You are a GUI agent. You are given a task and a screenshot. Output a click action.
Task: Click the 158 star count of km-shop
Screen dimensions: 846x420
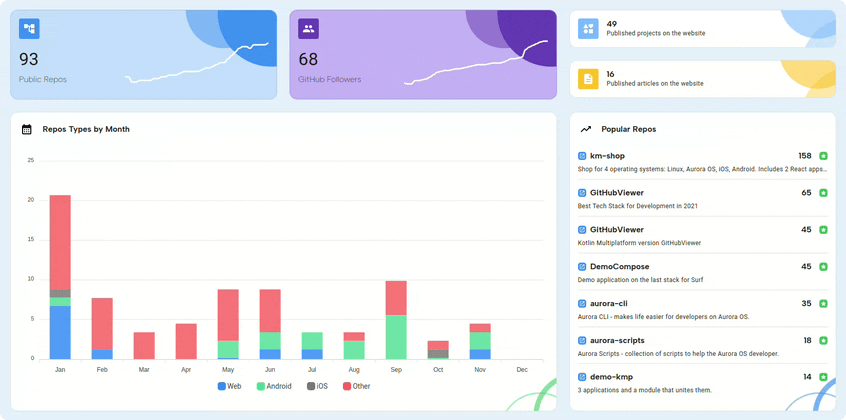(x=805, y=156)
